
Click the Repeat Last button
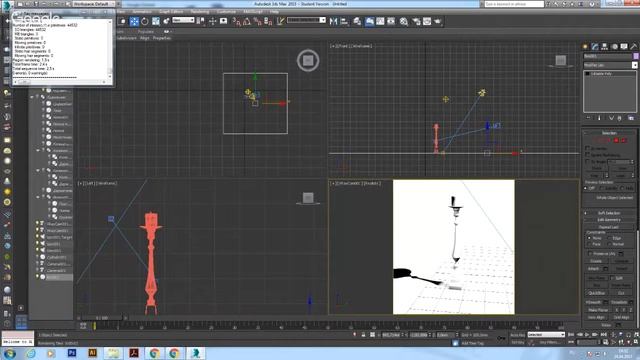(609, 227)
